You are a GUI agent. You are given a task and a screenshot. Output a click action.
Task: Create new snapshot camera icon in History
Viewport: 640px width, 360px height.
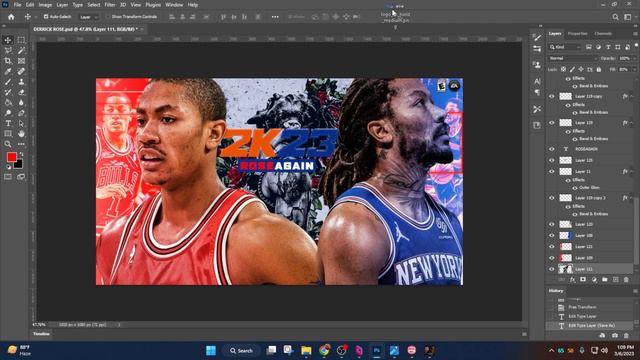tap(615, 336)
